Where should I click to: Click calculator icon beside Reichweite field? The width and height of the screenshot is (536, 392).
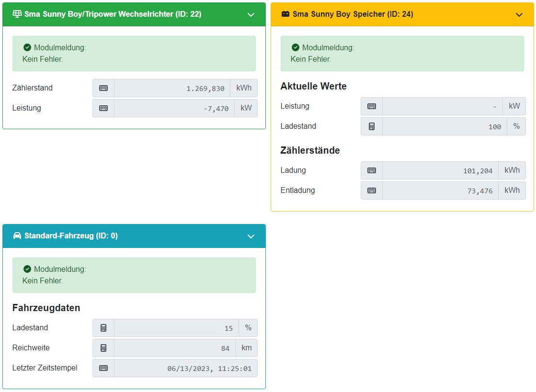click(x=103, y=348)
